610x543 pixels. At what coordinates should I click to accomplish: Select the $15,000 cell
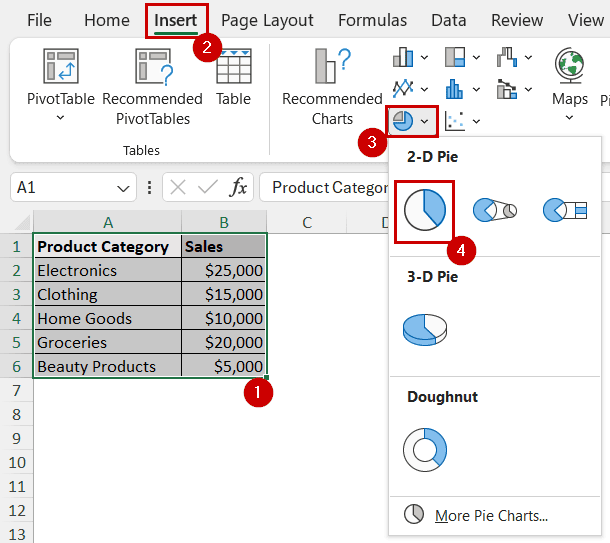click(224, 294)
